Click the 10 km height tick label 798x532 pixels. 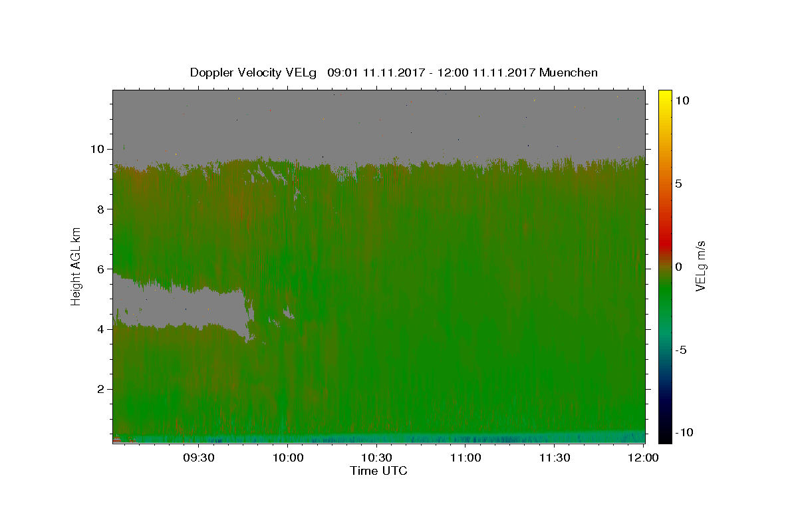point(98,149)
